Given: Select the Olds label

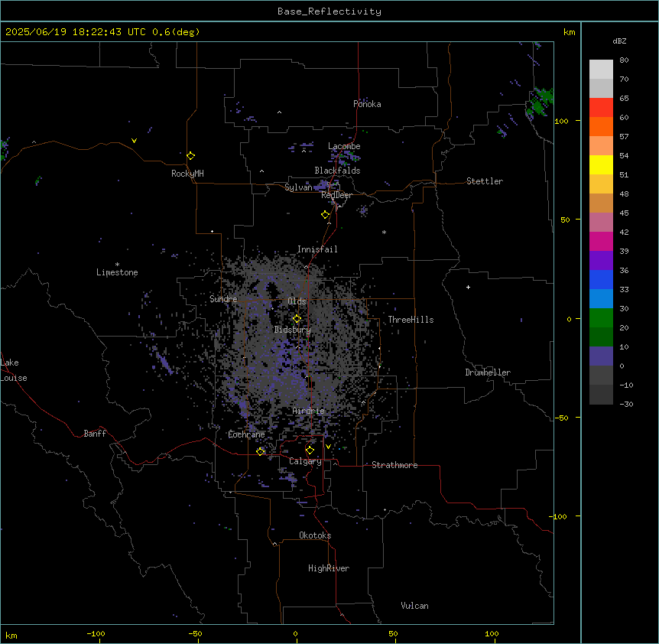Looking at the screenshot, I should click(297, 301).
